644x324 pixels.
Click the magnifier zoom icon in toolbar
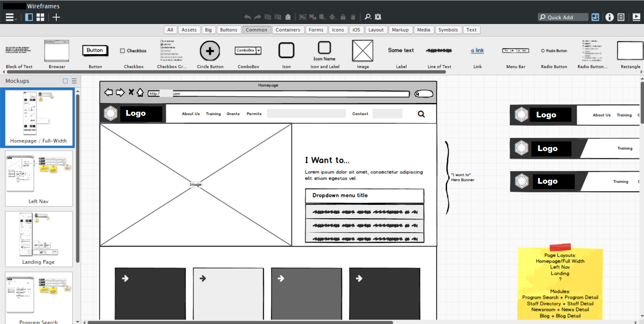[368, 17]
